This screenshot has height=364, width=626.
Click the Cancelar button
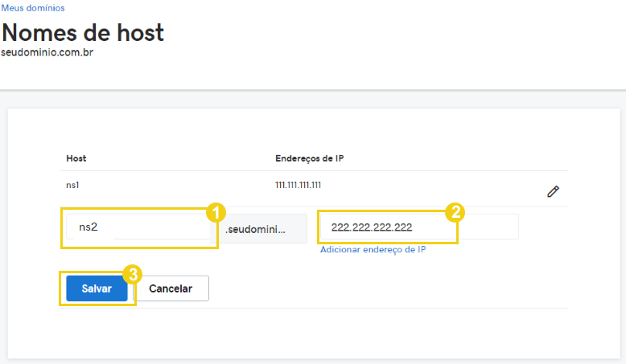tap(171, 288)
